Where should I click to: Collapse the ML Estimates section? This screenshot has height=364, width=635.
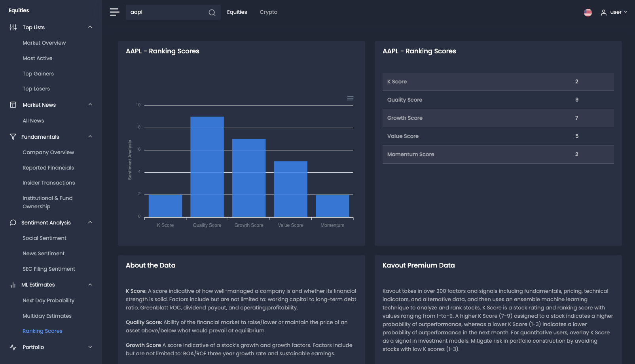(90, 285)
